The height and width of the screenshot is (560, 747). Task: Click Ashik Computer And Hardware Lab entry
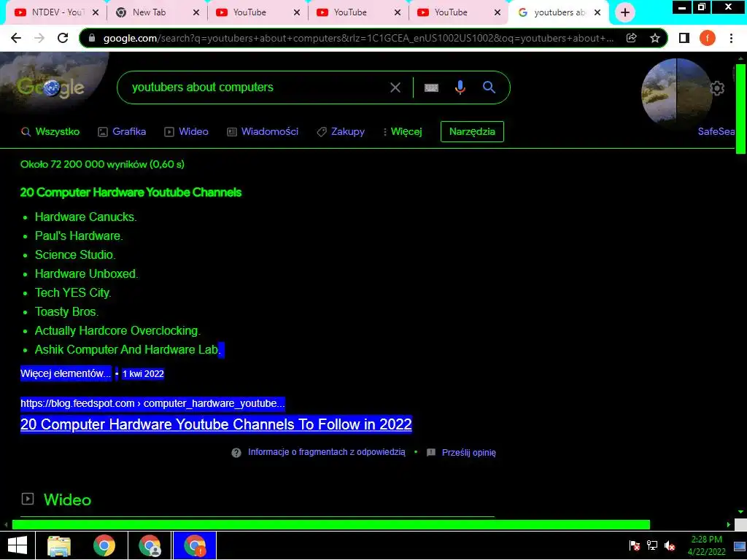point(128,349)
